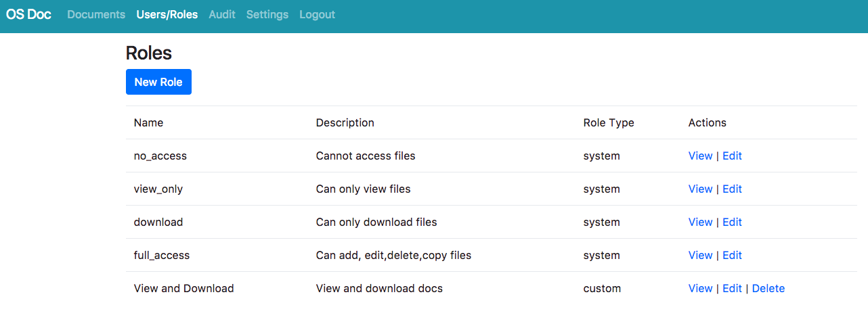The image size is (868, 326).
Task: Edit the download role
Action: 732,222
